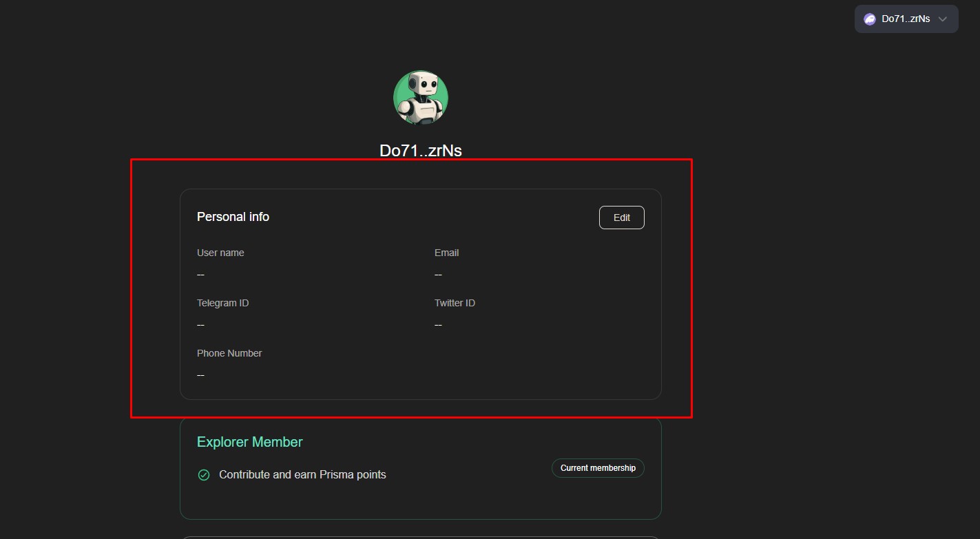Click the Personal info section title
This screenshot has width=980, height=539.
coord(233,217)
